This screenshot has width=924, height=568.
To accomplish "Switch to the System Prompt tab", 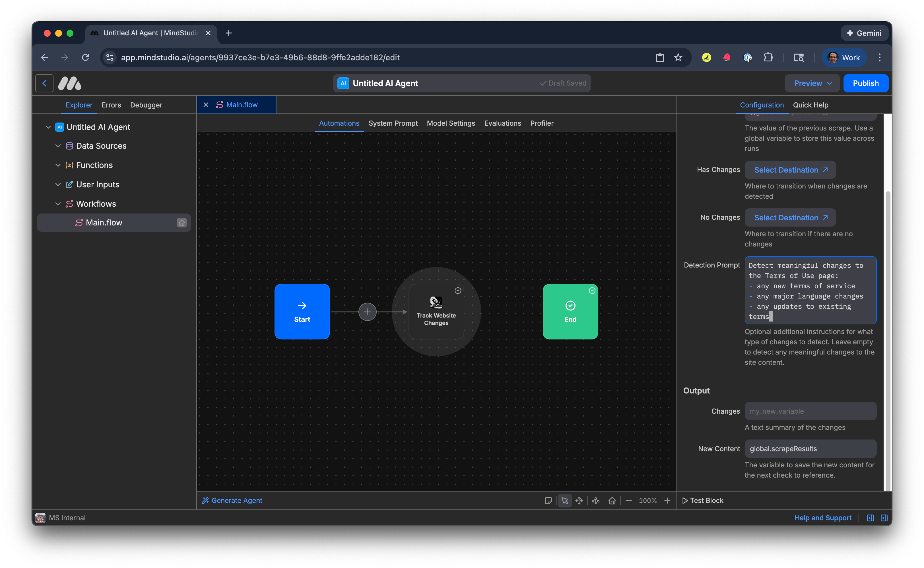I will (x=393, y=123).
